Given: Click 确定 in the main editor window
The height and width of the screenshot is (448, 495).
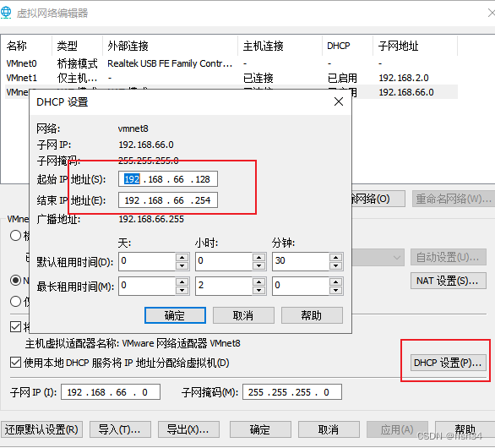Looking at the screenshot, I should coord(260,429).
